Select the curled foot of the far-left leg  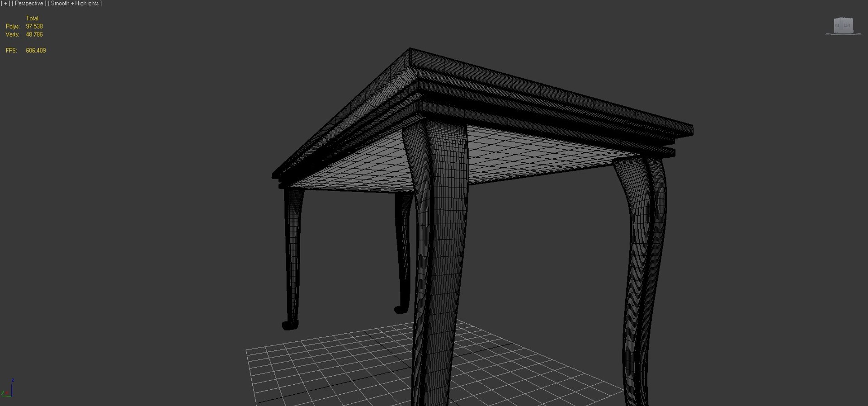(x=290, y=325)
